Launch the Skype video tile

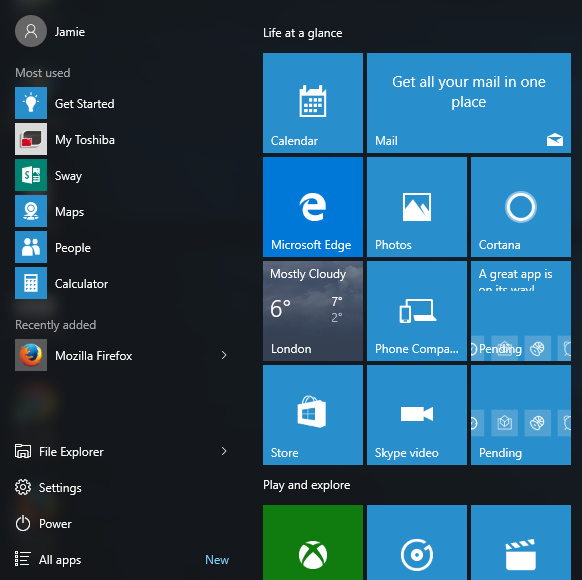click(x=417, y=414)
